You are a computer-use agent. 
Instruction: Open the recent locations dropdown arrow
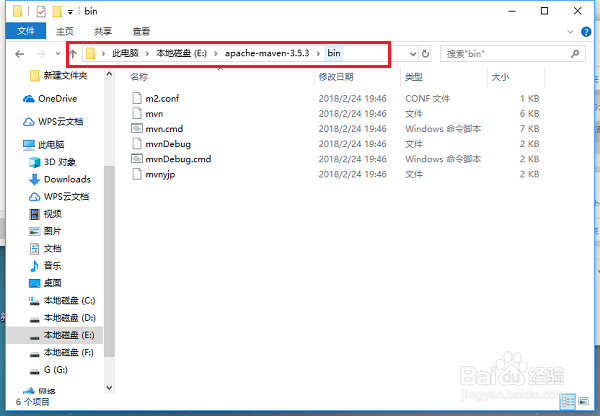[58, 54]
